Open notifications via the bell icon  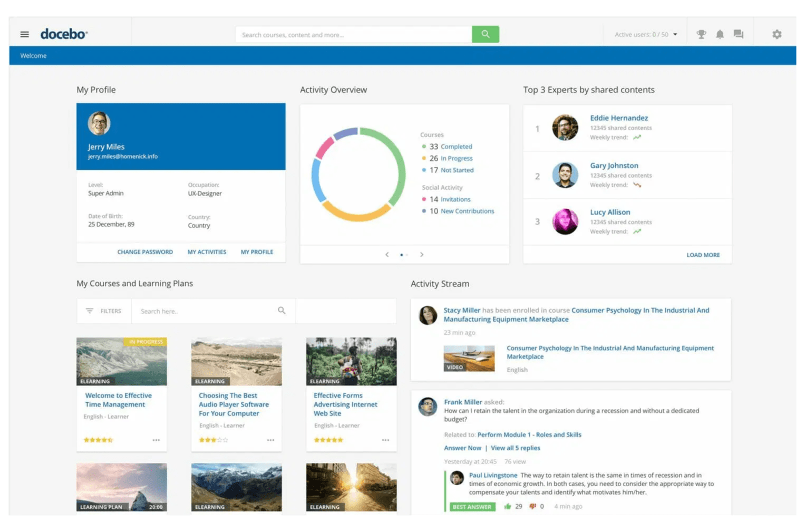(x=720, y=34)
